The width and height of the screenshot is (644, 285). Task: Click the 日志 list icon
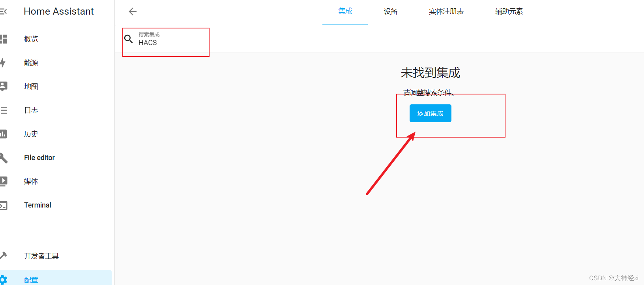click(3, 110)
